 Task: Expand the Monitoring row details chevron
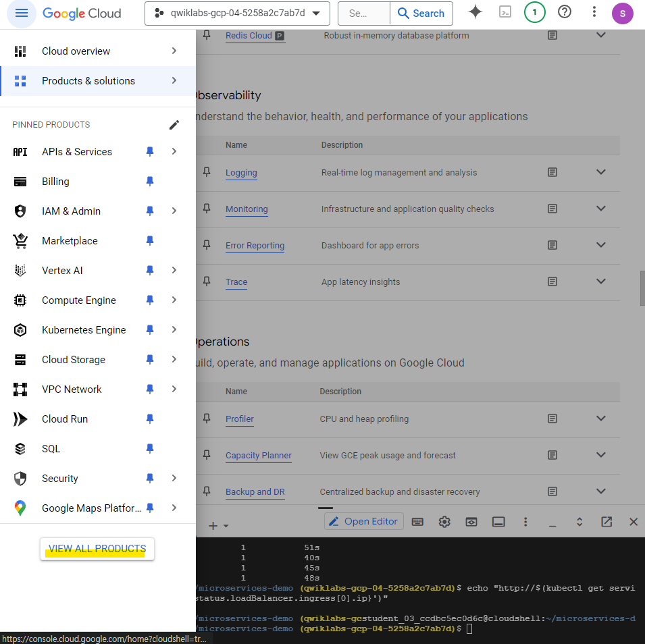click(x=600, y=209)
